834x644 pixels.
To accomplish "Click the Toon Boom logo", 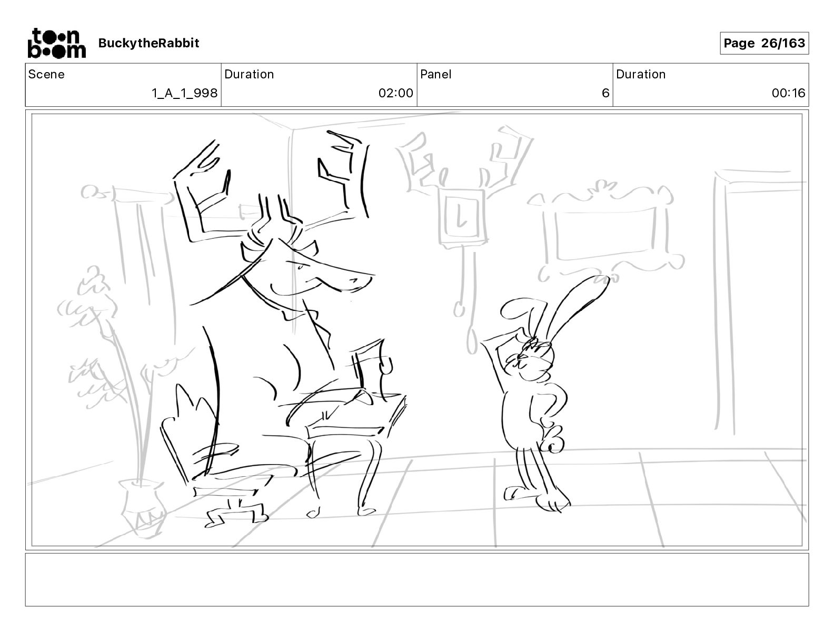I will (x=56, y=43).
